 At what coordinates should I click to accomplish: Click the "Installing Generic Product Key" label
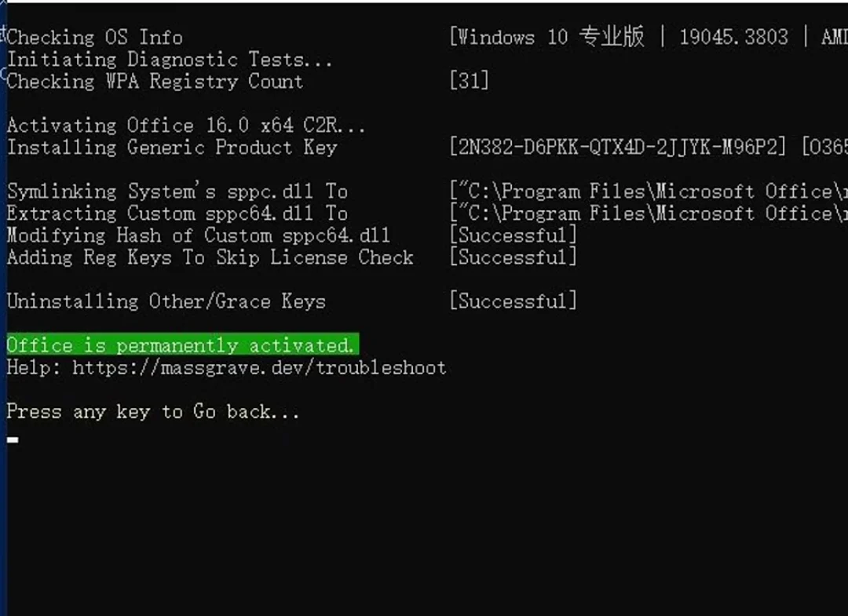click(172, 148)
